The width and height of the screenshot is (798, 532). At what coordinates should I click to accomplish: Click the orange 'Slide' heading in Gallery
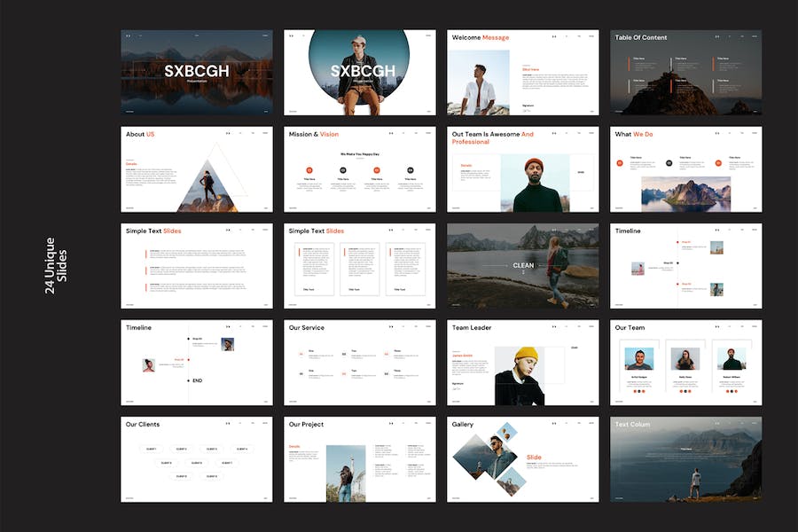[534, 458]
